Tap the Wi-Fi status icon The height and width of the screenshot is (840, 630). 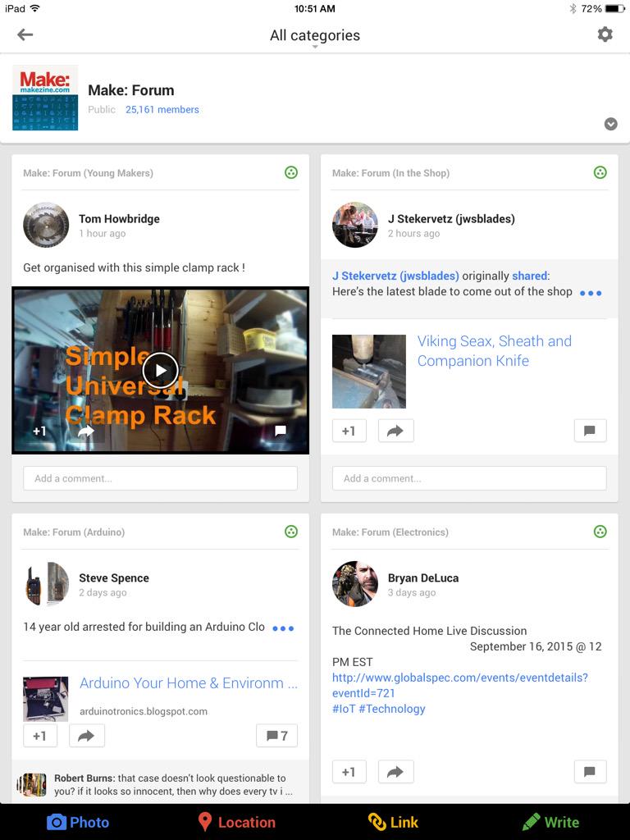coord(34,8)
